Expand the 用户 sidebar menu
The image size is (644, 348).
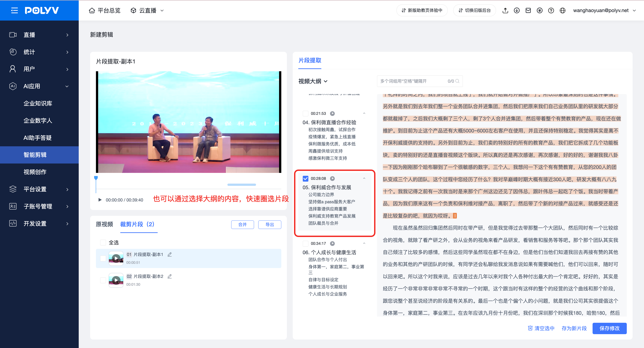pyautogui.click(x=67, y=69)
